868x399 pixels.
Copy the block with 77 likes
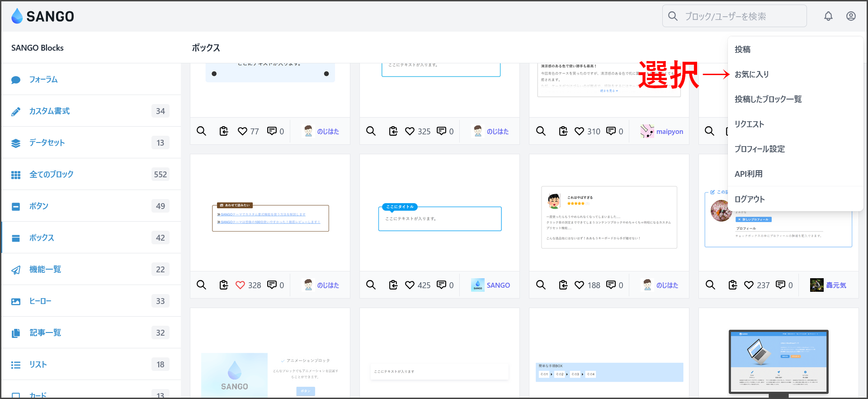224,131
